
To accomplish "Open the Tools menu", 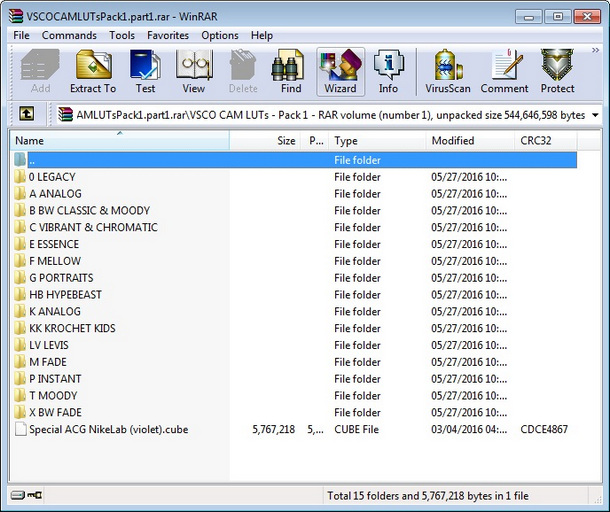I will coord(122,35).
